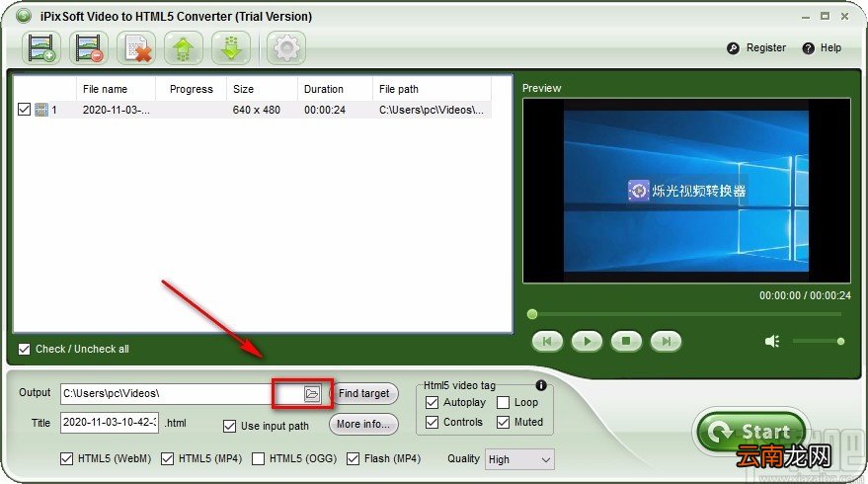Stop the preview playback

626,341
